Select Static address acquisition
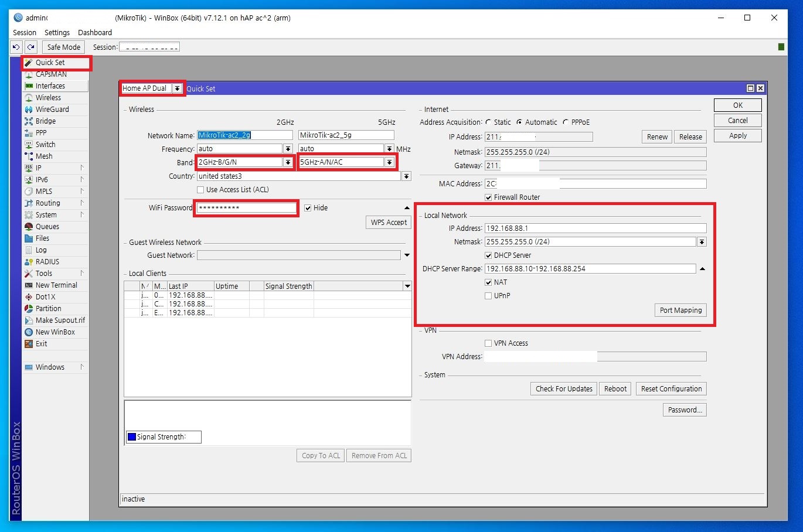 click(488, 122)
